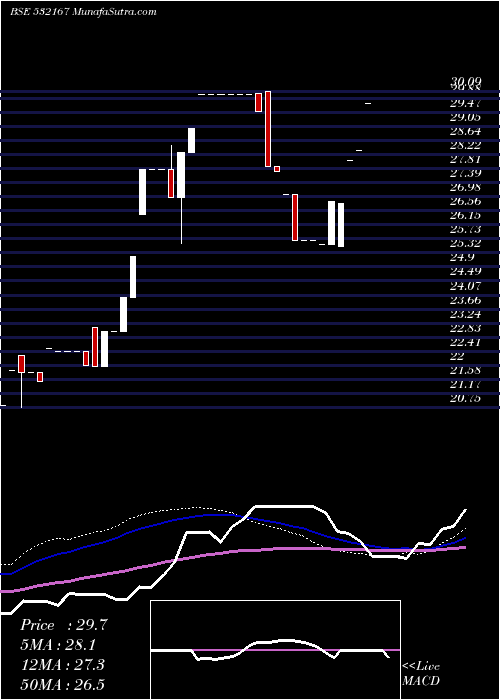Click the 27.39 price axis label
Screen dimensions: 500x700
pyautogui.click(x=466, y=174)
